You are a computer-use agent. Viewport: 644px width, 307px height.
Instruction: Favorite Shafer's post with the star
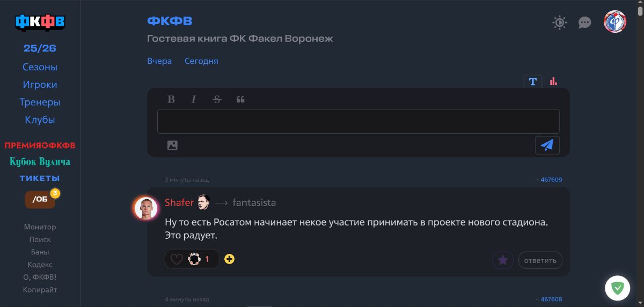point(503,260)
